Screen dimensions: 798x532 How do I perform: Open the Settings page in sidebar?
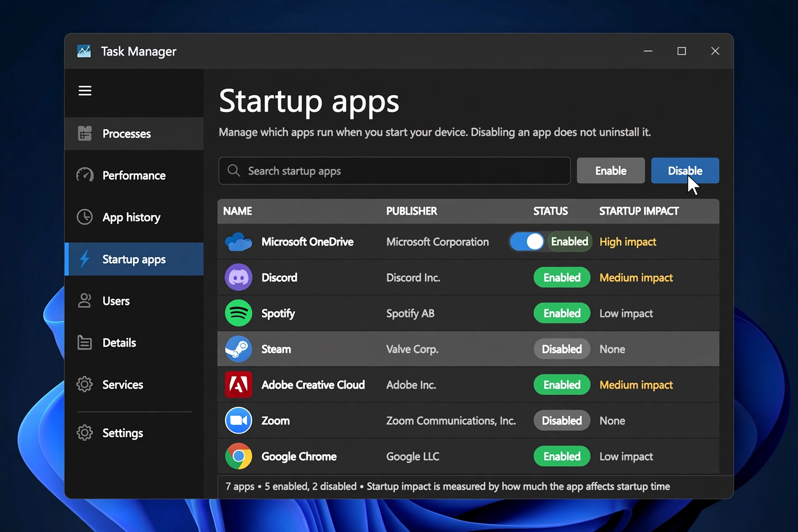coord(134,433)
